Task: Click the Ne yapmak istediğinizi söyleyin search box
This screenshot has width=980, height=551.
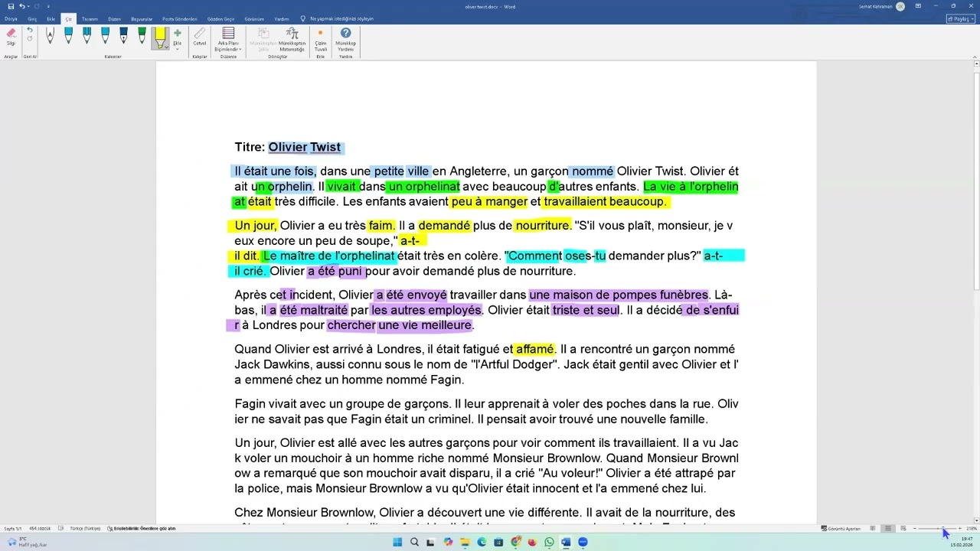Action: (337, 18)
